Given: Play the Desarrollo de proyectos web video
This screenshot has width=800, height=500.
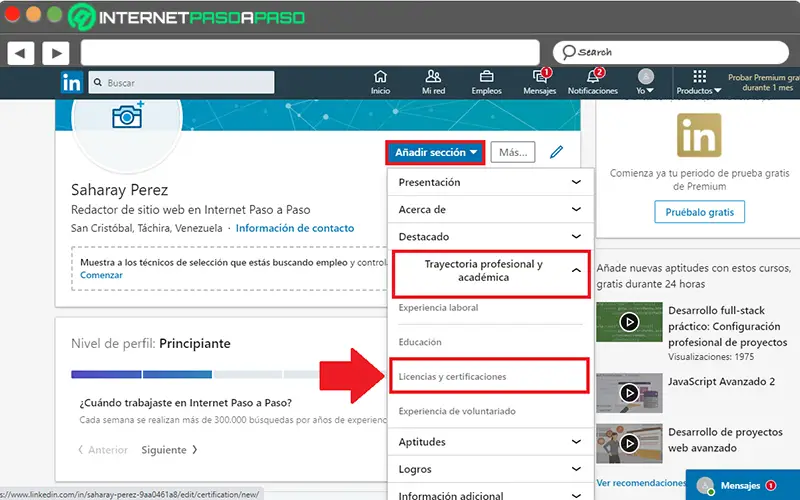Looking at the screenshot, I should click(629, 443).
